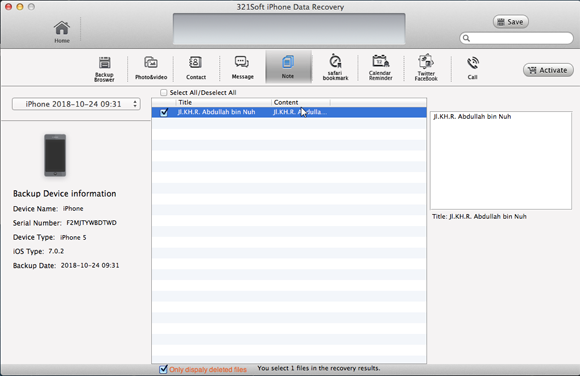
Task: Click the iPhone device thumbnail image
Action: click(55, 155)
